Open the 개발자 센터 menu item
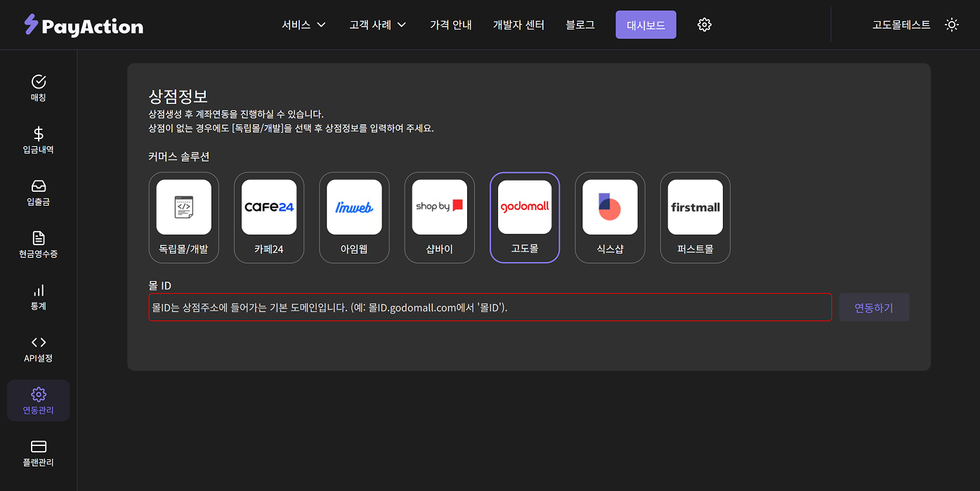This screenshot has width=980, height=491. tap(518, 25)
